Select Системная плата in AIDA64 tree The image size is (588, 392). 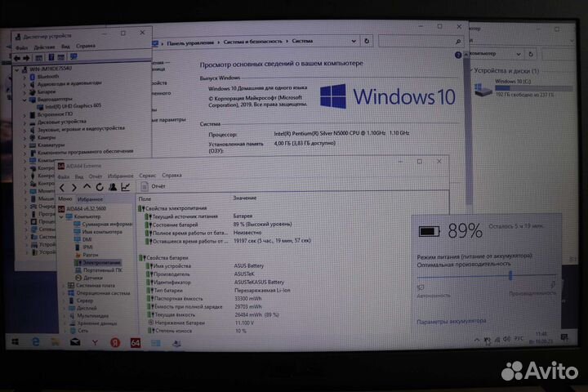point(91,286)
